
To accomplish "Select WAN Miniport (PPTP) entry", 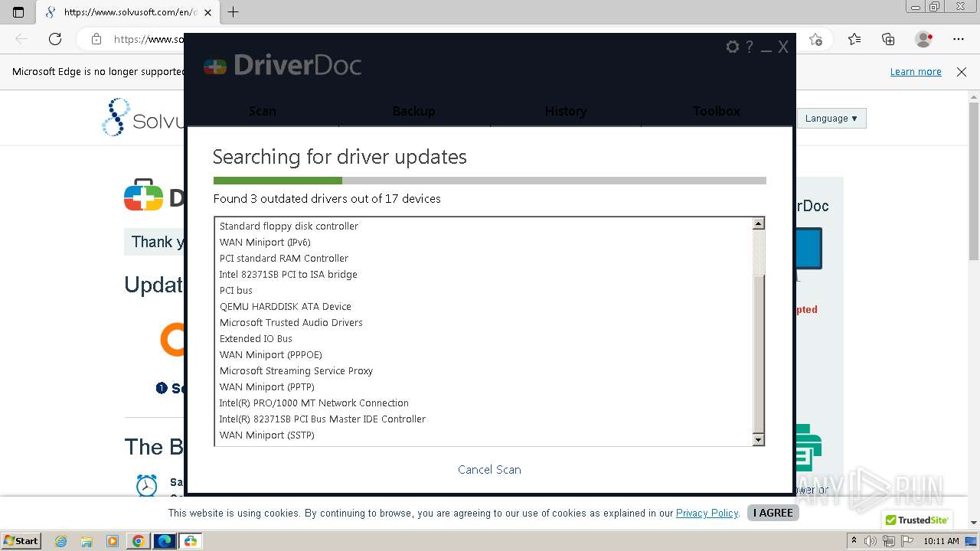I will pyautogui.click(x=267, y=387).
